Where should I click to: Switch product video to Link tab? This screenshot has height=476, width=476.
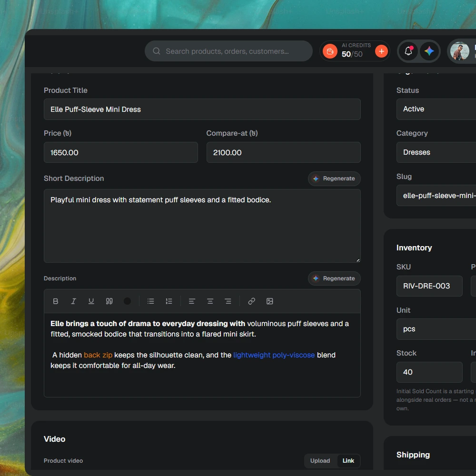[x=348, y=461]
